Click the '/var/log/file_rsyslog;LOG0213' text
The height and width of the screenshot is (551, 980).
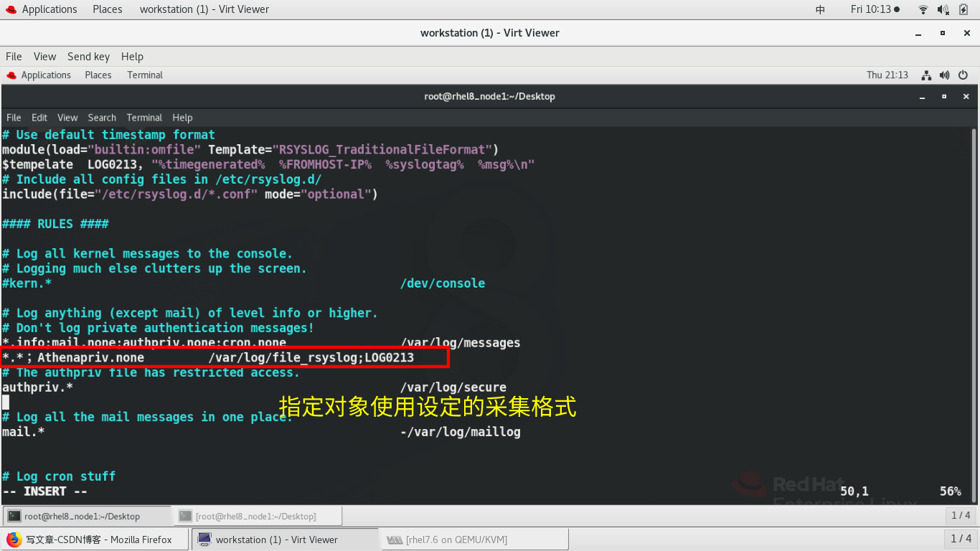tap(311, 357)
